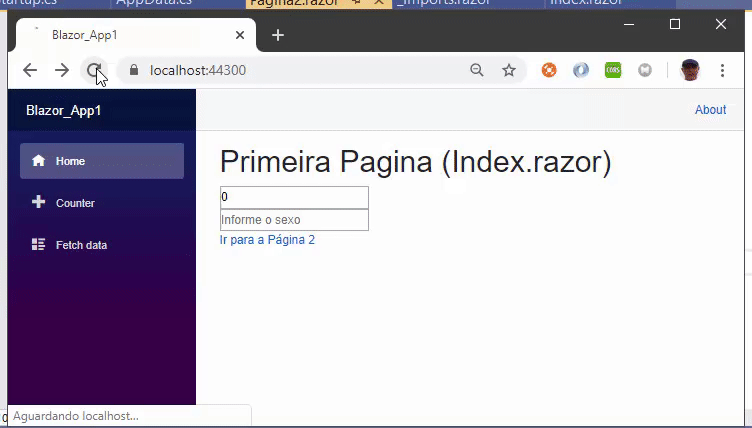
Task: Focus the Informe o sexo field
Action: tap(294, 220)
